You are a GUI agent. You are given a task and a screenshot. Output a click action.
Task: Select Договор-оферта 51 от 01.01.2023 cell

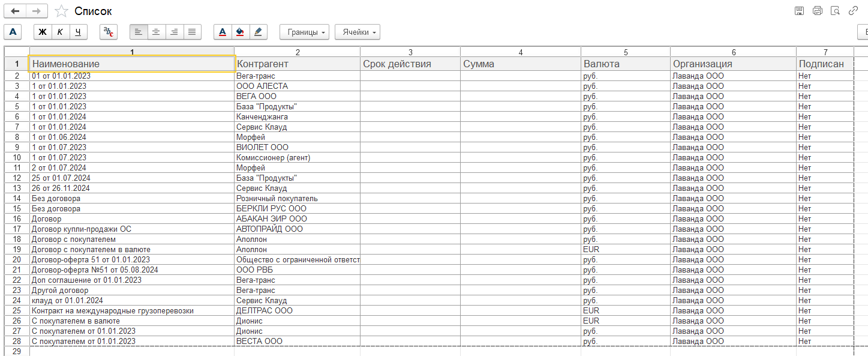131,260
